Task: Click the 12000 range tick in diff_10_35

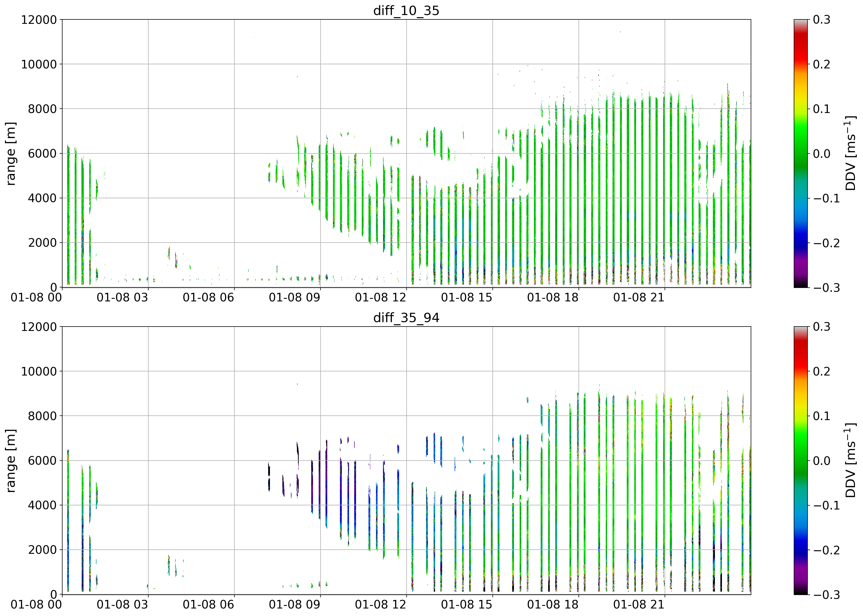Action: coord(39,20)
